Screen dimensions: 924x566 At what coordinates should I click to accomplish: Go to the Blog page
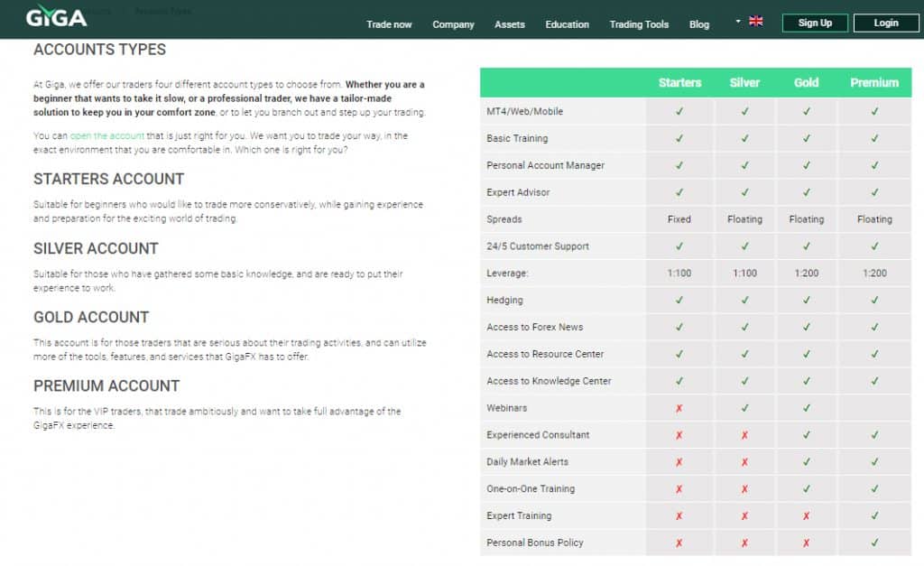699,24
